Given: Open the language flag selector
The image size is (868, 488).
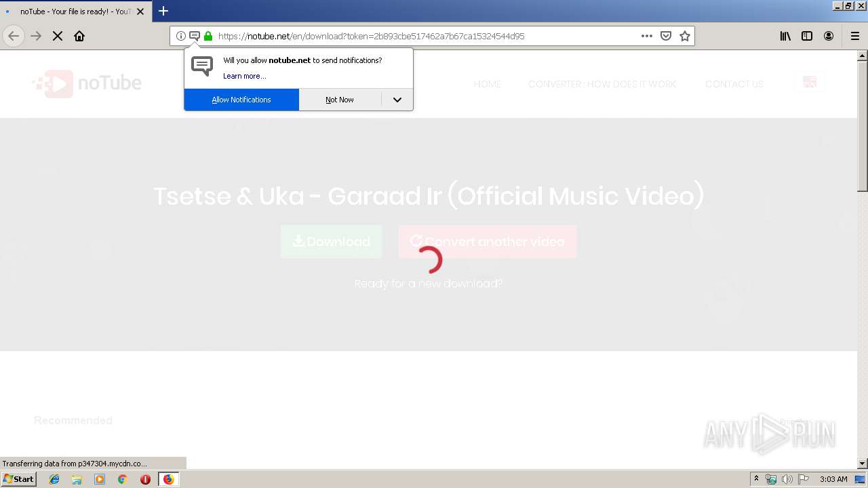Looking at the screenshot, I should [810, 82].
